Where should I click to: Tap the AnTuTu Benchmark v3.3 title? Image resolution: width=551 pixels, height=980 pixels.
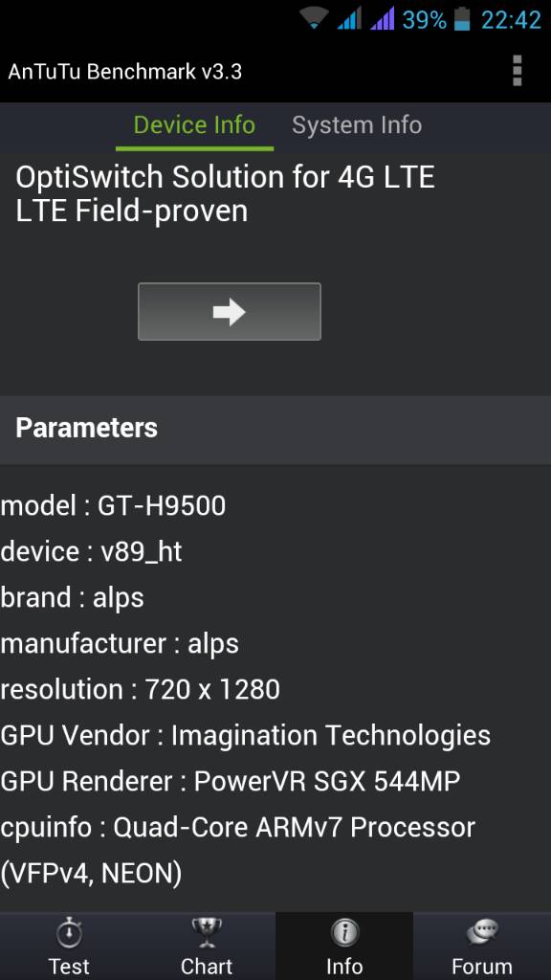(x=124, y=72)
